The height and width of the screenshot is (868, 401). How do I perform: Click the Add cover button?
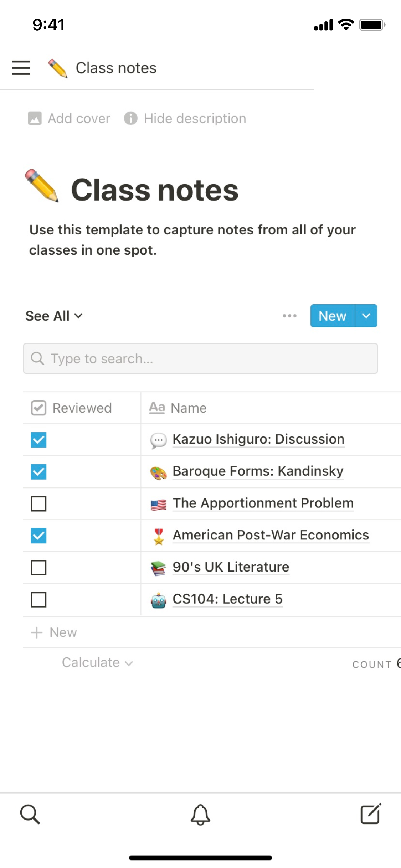pyautogui.click(x=69, y=118)
